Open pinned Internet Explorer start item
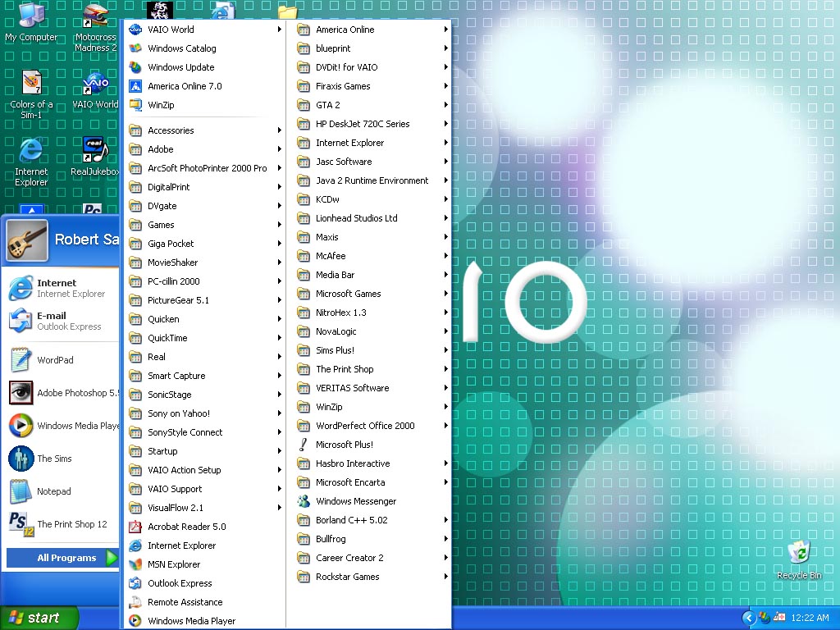Screen dimensions: 840x630 coord(61,288)
